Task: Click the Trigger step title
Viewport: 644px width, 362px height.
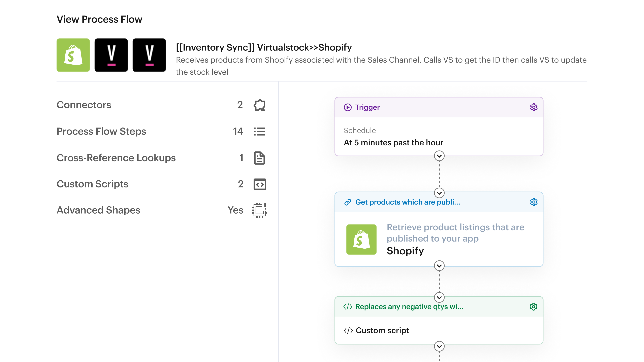Action: point(367,107)
